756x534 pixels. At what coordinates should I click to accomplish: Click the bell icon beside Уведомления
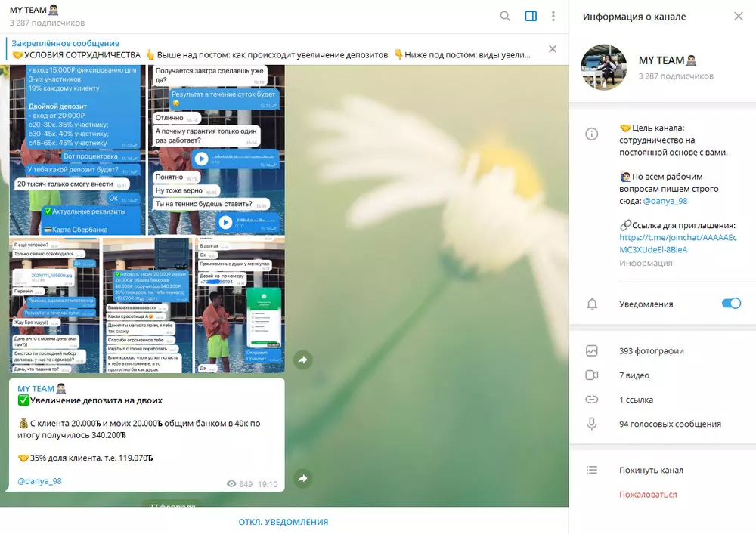pos(592,304)
